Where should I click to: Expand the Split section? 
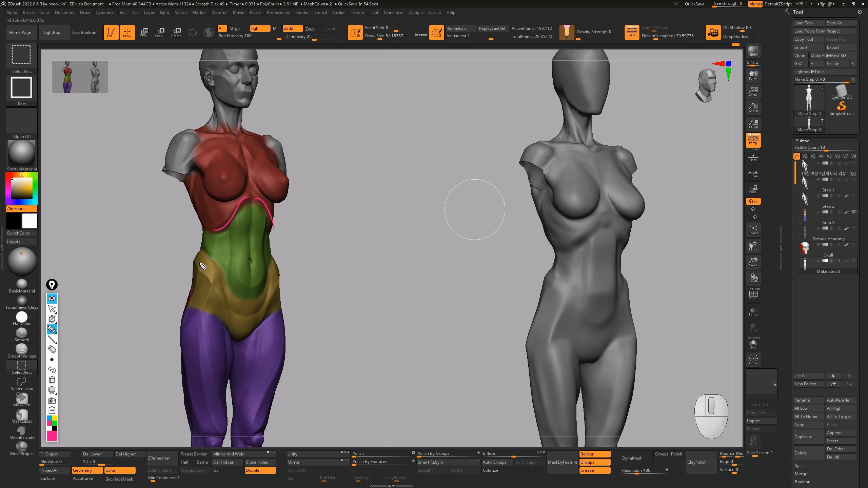pos(799,465)
